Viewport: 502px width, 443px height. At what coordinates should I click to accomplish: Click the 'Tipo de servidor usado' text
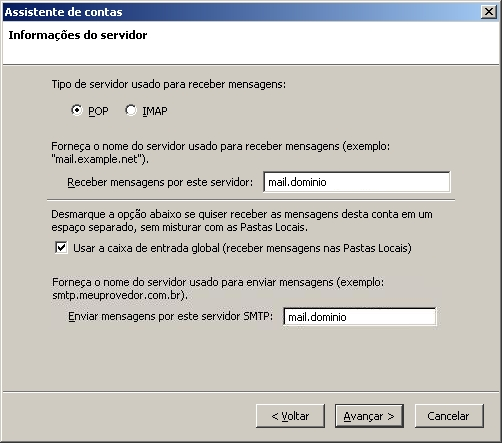(x=168, y=84)
